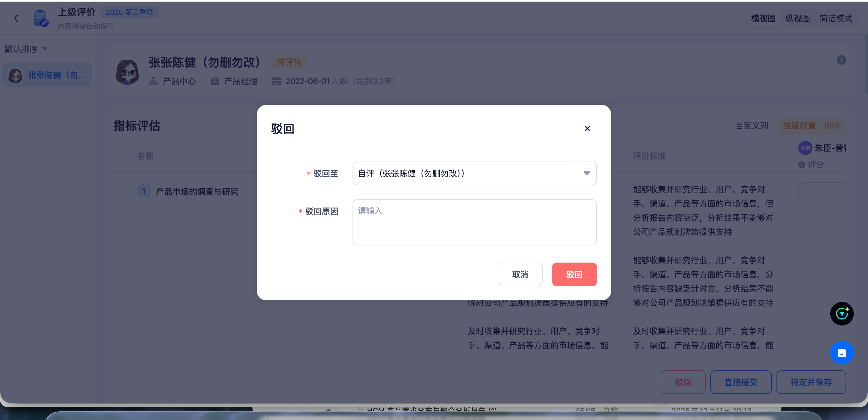Viewport: 868px width, 420px height.
Task: Switch to 纵视图 view
Action: pyautogui.click(x=797, y=18)
